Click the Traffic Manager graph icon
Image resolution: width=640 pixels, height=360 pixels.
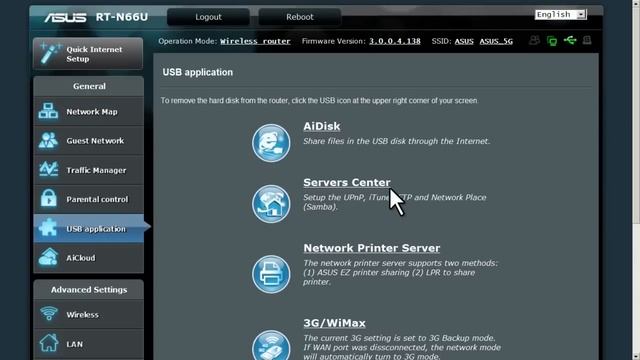point(49,169)
